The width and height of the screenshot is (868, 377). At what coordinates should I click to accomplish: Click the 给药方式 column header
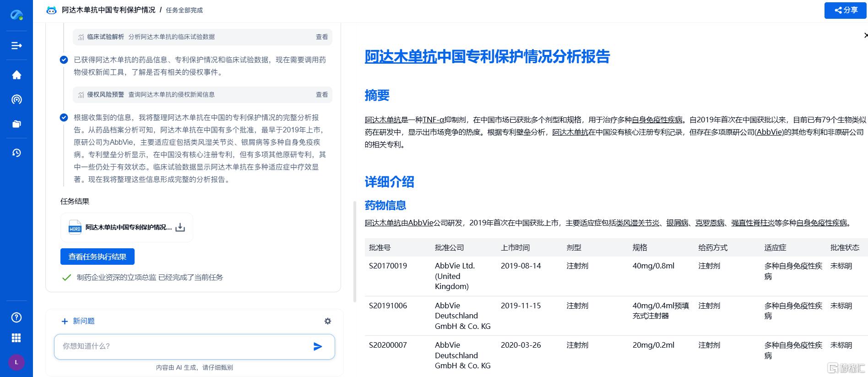click(x=713, y=248)
